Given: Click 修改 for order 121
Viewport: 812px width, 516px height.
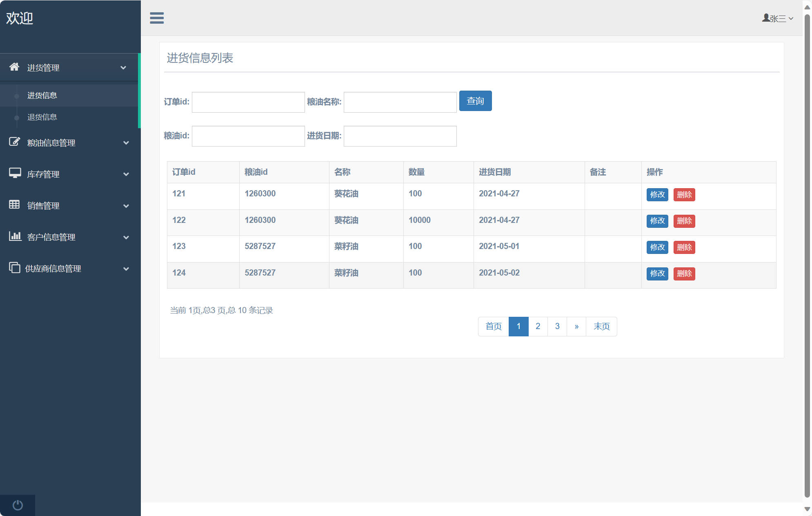Looking at the screenshot, I should pyautogui.click(x=657, y=195).
